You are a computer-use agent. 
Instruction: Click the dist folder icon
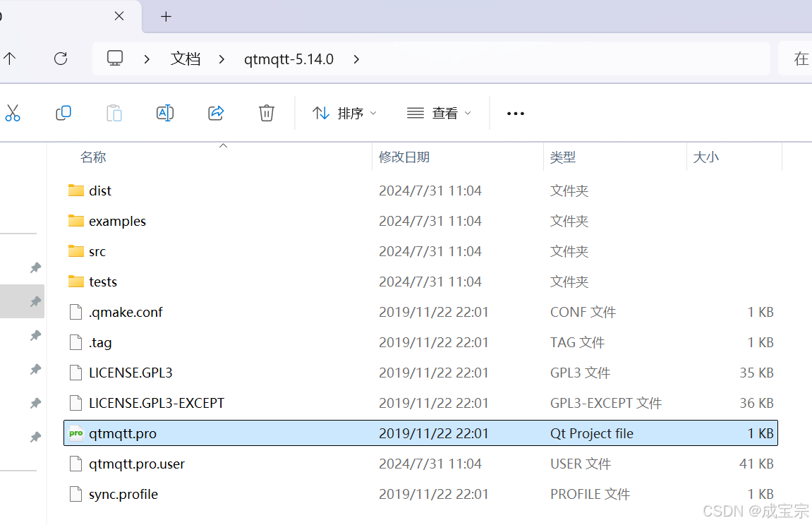[75, 190]
